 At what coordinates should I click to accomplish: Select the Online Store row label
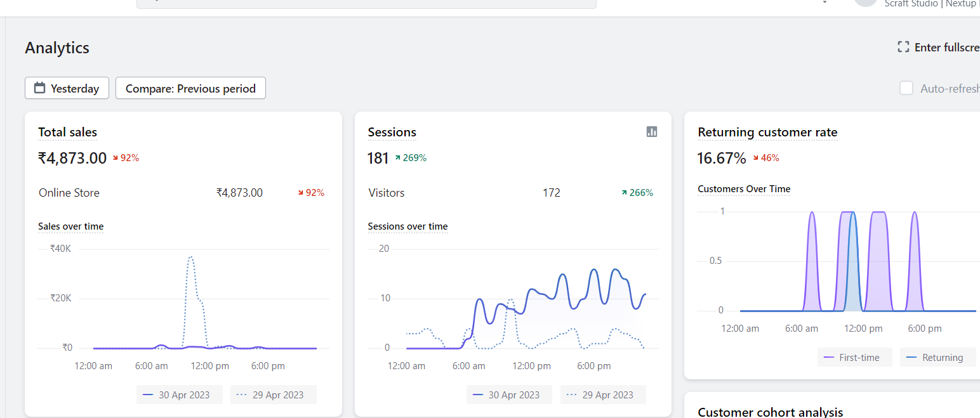point(69,193)
